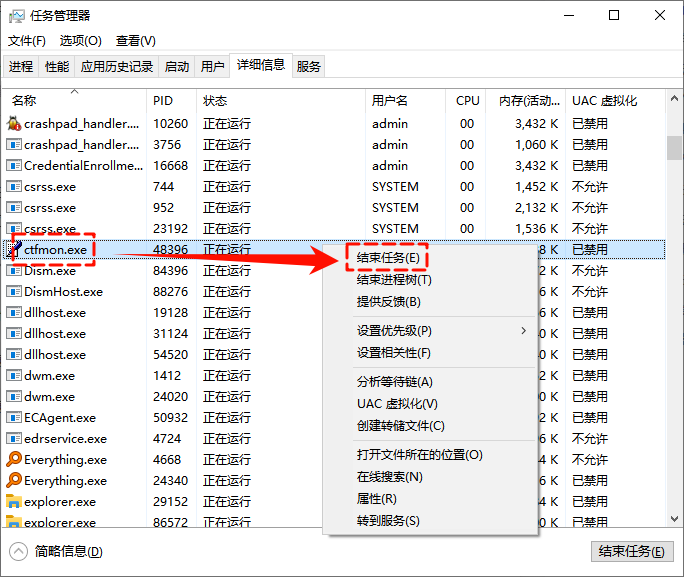The width and height of the screenshot is (684, 577).
Task: Click the 结束任务(E) button at bottom right
Action: click(632, 552)
